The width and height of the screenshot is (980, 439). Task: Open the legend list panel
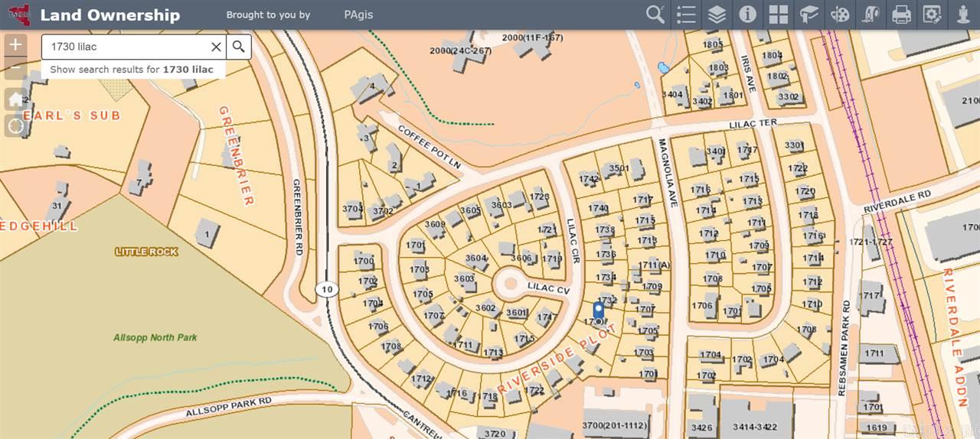click(x=686, y=15)
